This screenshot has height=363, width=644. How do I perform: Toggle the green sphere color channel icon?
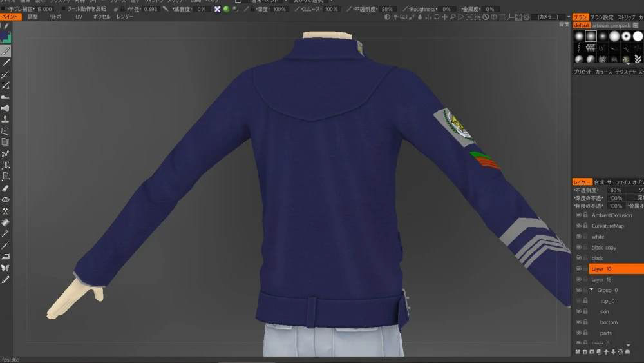[226, 9]
